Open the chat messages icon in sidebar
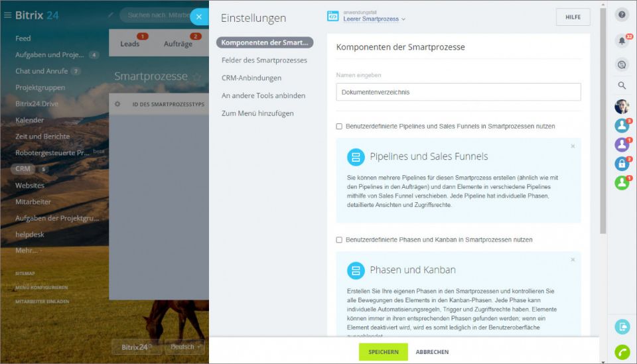 (622, 64)
